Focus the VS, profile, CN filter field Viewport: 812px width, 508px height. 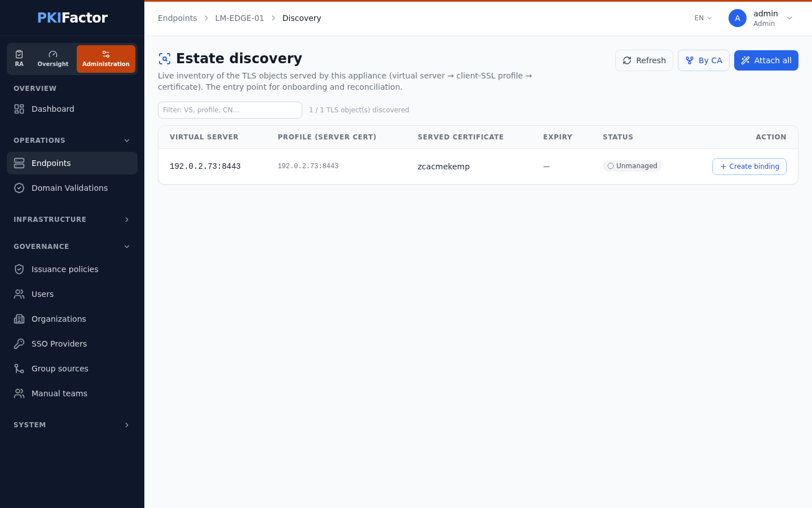(x=230, y=110)
